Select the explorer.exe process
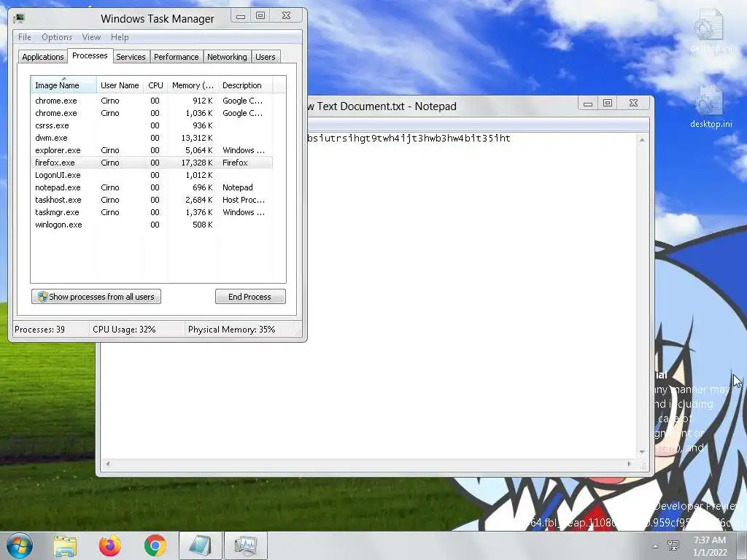Image resolution: width=747 pixels, height=560 pixels. click(152, 150)
